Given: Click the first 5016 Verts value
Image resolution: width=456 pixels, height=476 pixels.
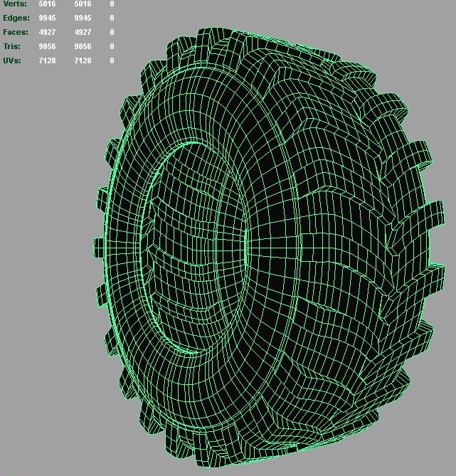Looking at the screenshot, I should 47,4.
